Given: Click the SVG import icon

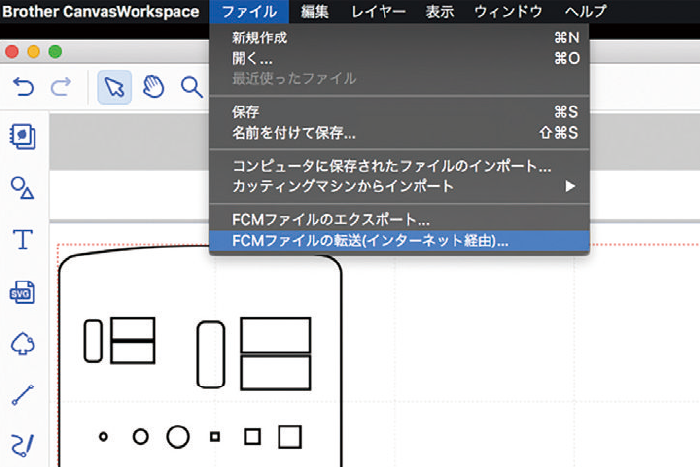Looking at the screenshot, I should [x=22, y=292].
